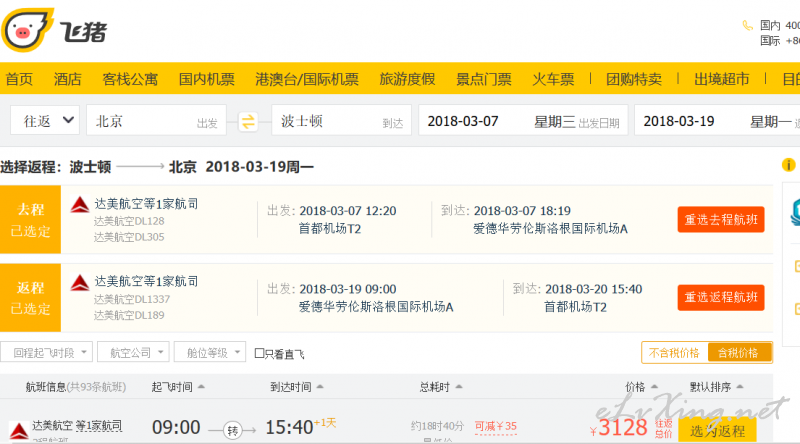The height and width of the screenshot is (444, 800).
Task: Click 去程 已选定 label
Action: point(31,219)
